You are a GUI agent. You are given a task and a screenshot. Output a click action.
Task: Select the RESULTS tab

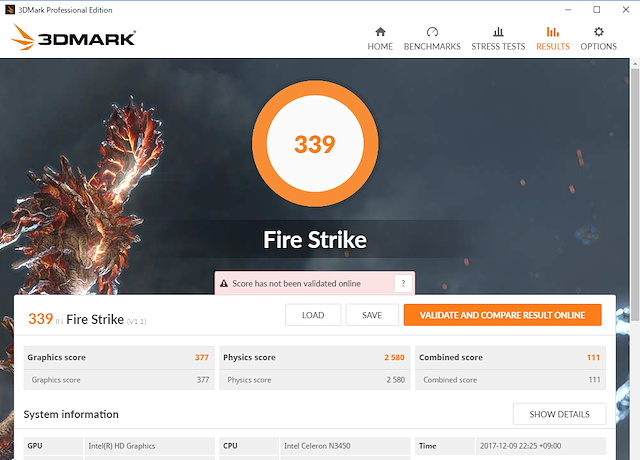[x=553, y=39]
